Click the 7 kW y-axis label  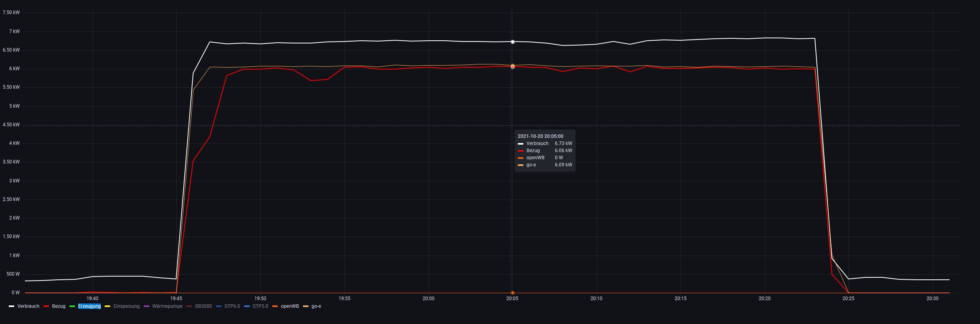tap(15, 32)
